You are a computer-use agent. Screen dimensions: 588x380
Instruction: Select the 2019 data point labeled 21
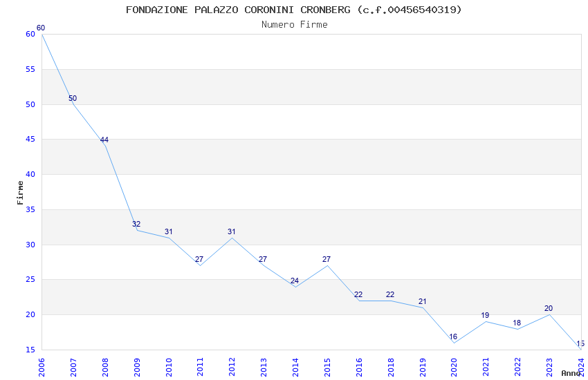pos(423,302)
